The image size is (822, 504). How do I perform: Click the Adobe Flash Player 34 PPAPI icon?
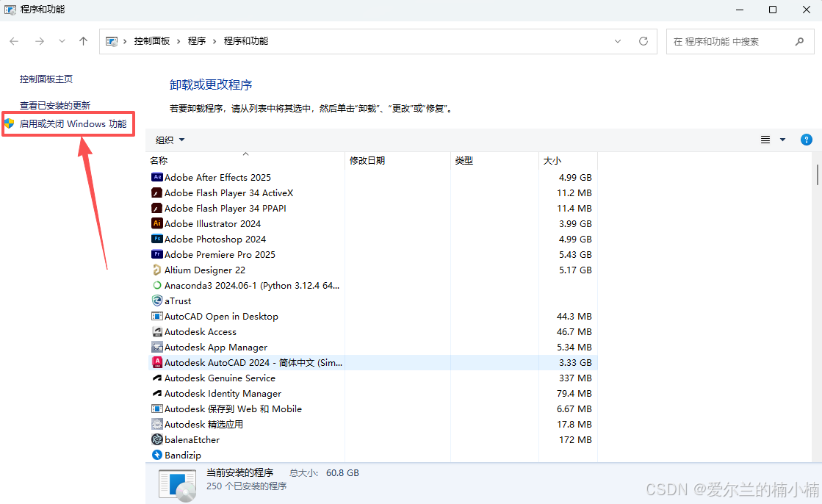click(156, 208)
